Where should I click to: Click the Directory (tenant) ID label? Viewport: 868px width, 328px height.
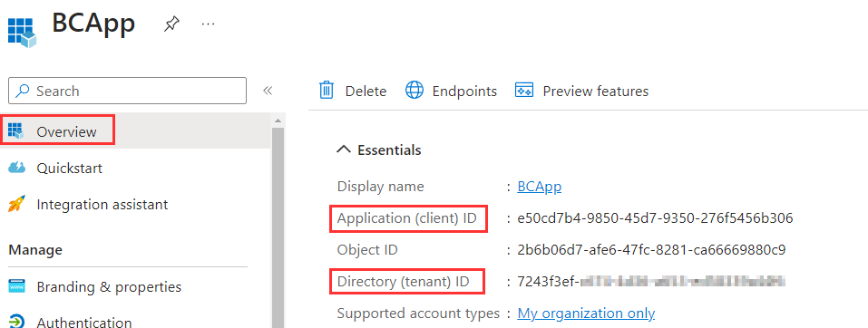pyautogui.click(x=403, y=282)
